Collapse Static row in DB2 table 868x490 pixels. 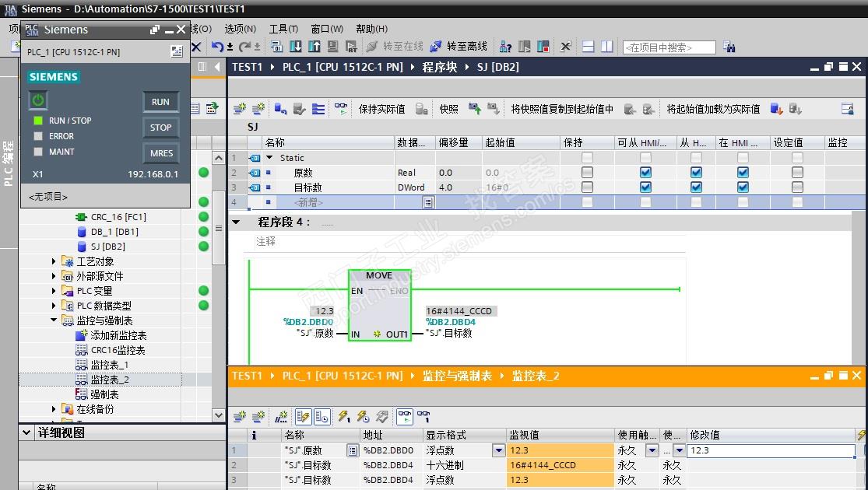269,158
